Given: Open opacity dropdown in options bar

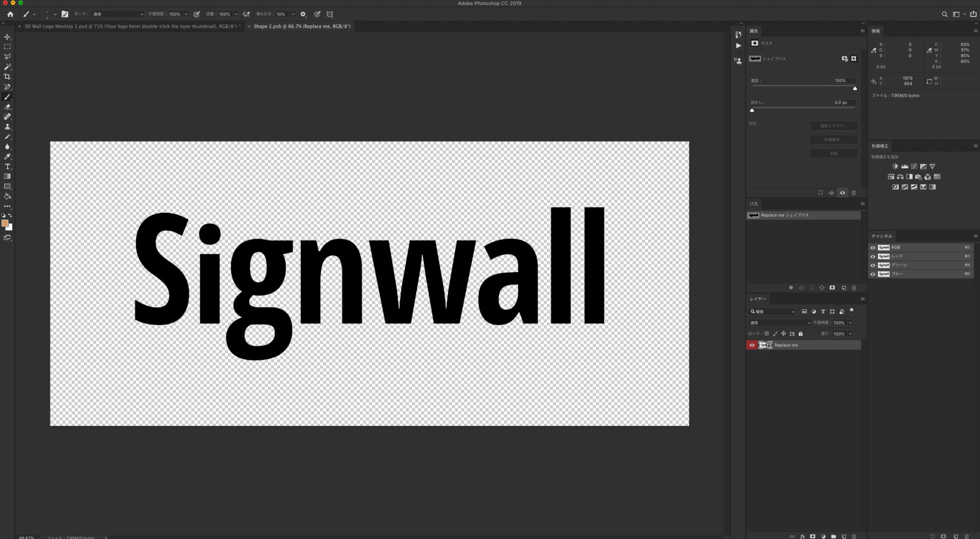Looking at the screenshot, I should pyautogui.click(x=186, y=14).
